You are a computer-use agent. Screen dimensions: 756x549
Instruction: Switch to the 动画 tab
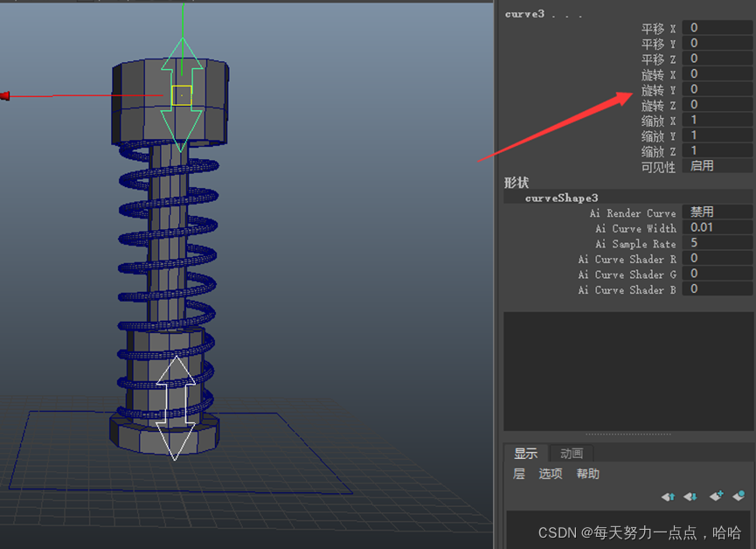(572, 454)
